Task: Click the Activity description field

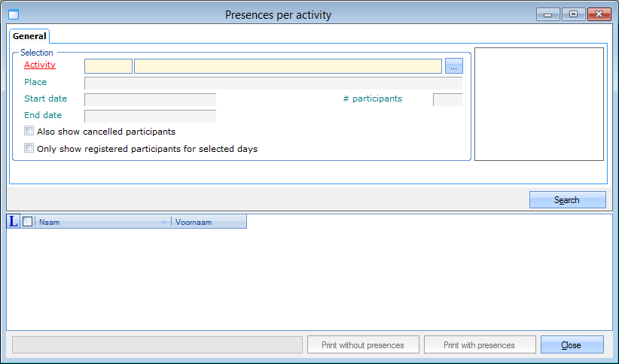Action: click(288, 66)
